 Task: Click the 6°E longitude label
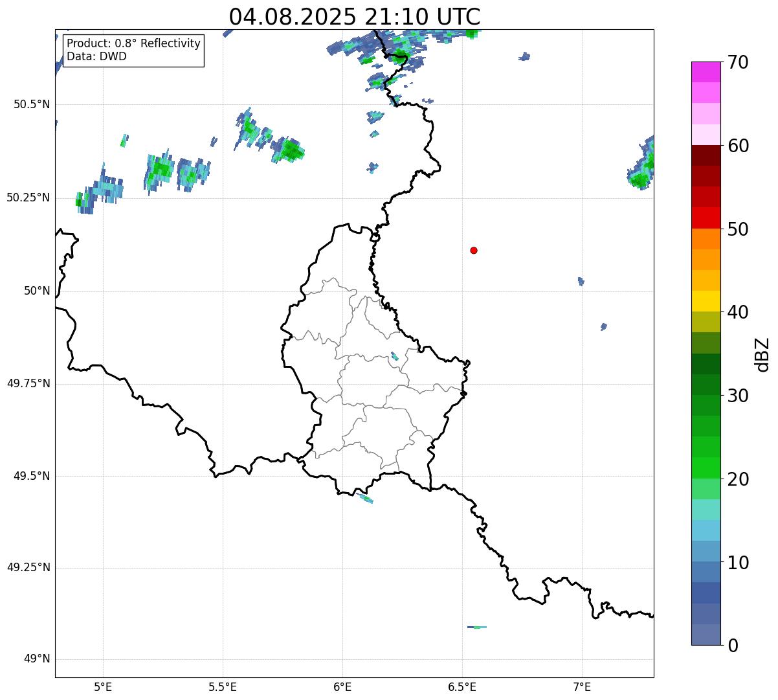coord(342,686)
